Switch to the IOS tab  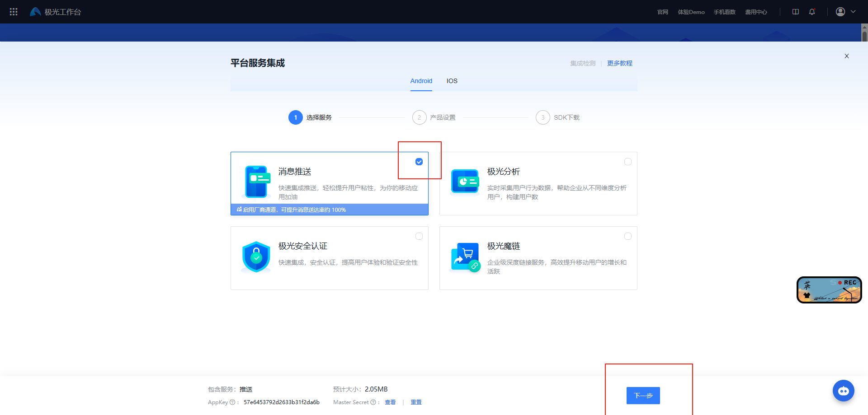(452, 81)
